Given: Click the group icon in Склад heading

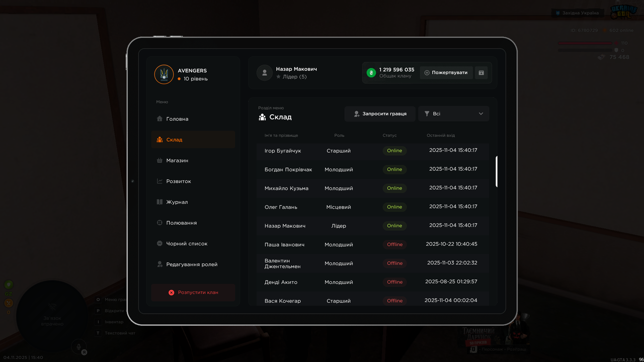Looking at the screenshot, I should [262, 117].
